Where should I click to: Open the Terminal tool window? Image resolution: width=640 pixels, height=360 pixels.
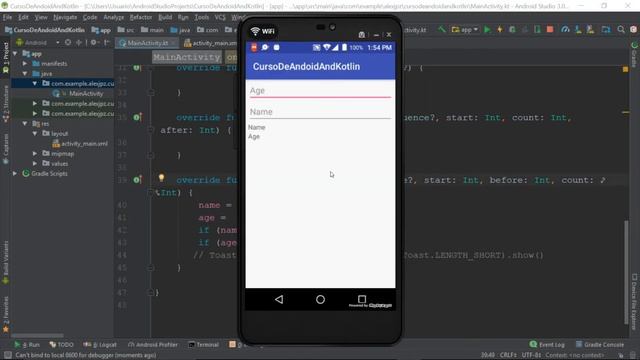[x=204, y=345]
